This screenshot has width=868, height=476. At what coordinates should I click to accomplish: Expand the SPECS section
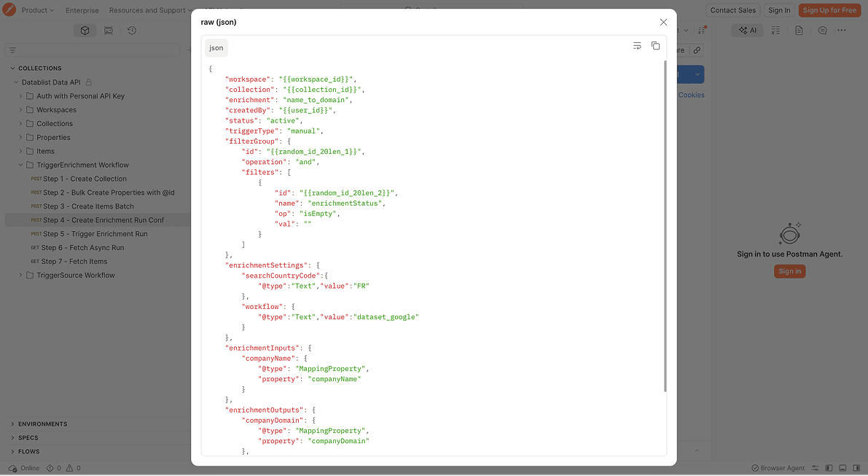click(x=12, y=438)
